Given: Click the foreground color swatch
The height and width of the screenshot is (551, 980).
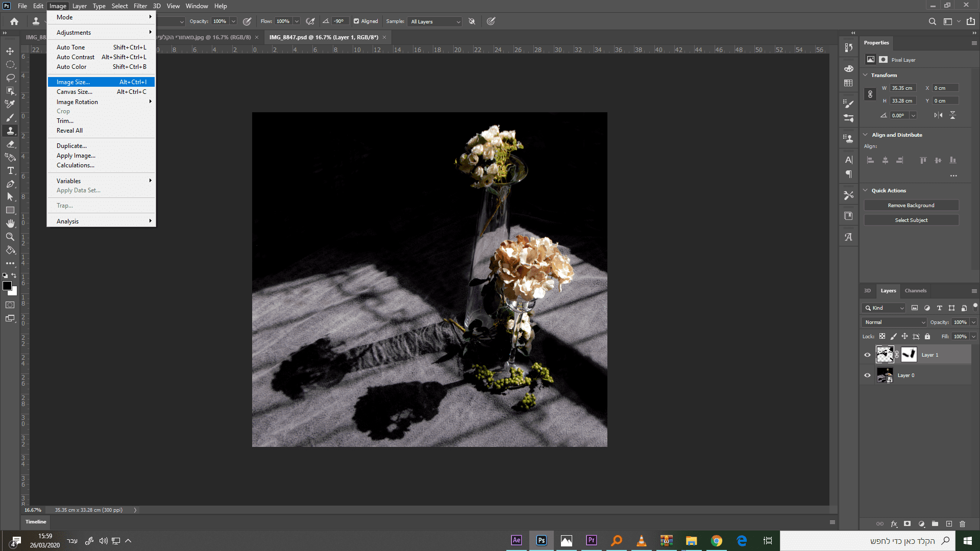Looking at the screenshot, I should coord(7,286).
